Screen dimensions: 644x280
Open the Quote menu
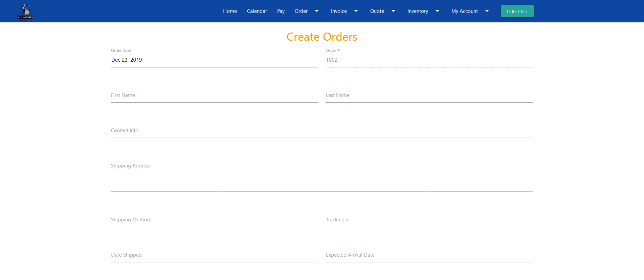377,11
